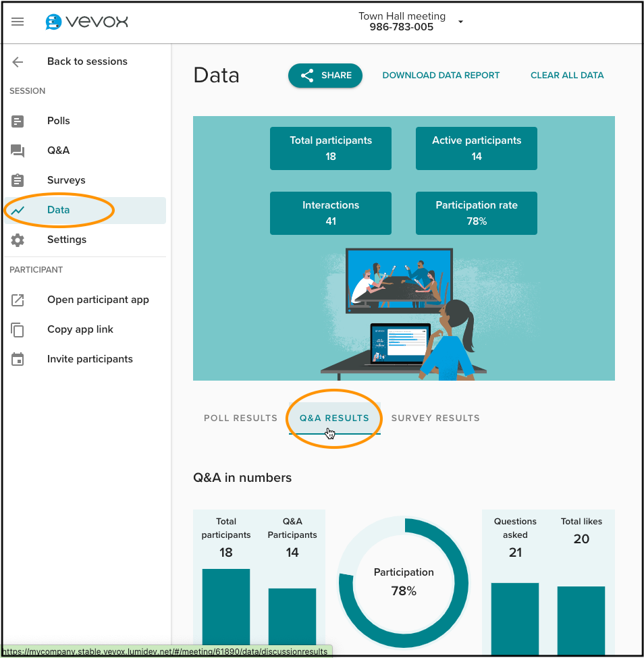Screen dimensions: 644x658
Task: Select Town Hall meeting session title
Action: (402, 16)
